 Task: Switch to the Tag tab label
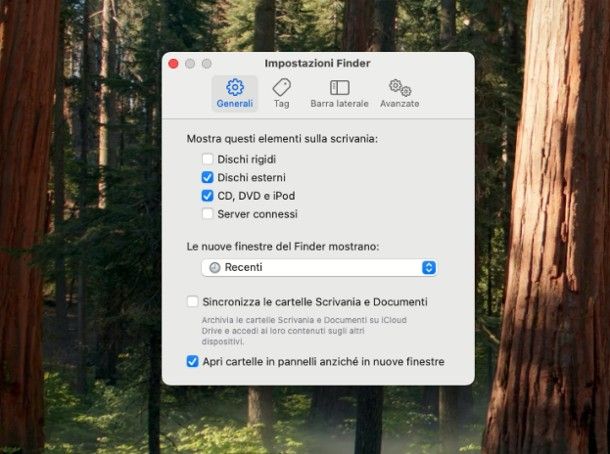point(282,104)
